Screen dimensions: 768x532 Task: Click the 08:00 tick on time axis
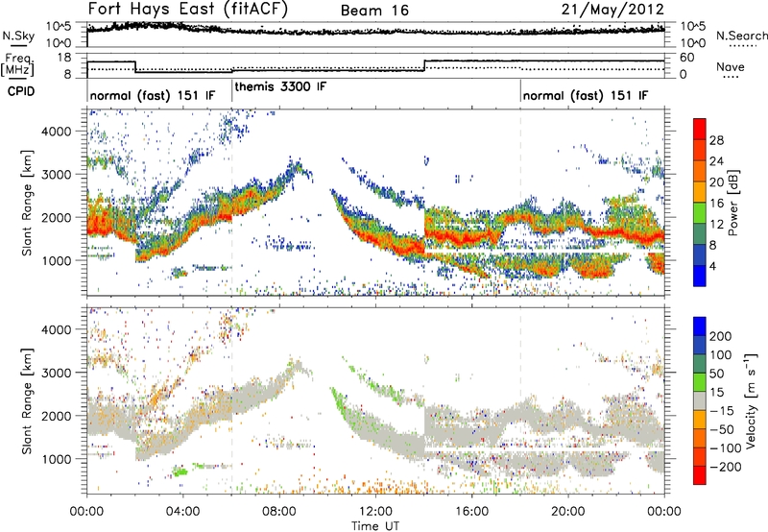click(279, 511)
